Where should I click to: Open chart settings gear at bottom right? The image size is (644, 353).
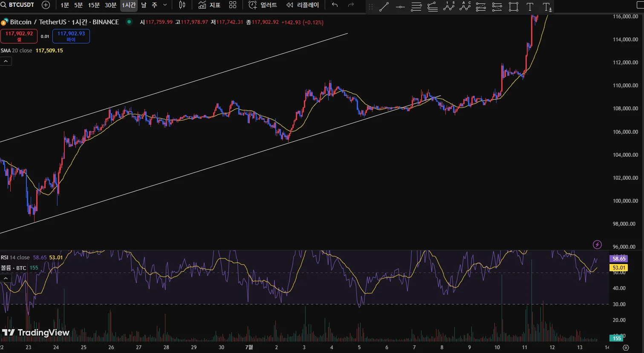pyautogui.click(x=626, y=347)
